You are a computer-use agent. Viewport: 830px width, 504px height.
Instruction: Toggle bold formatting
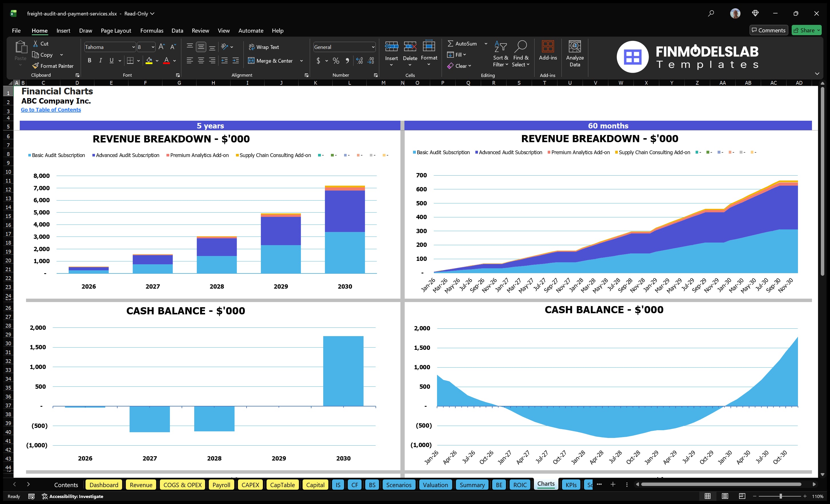pyautogui.click(x=89, y=61)
